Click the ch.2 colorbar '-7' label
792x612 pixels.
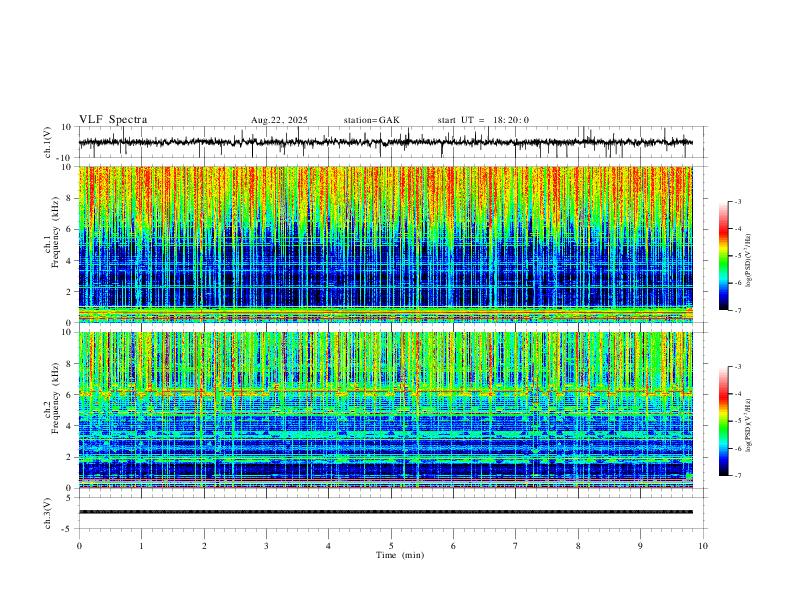[737, 475]
